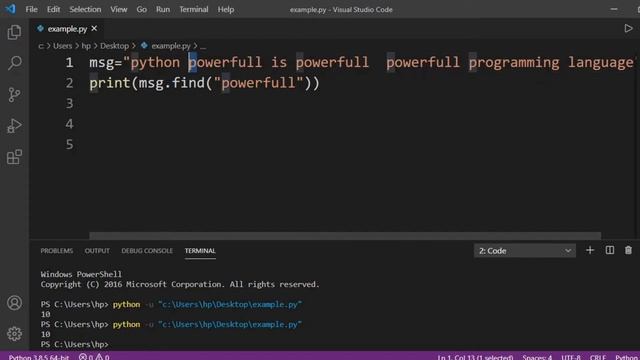Open the File menu
This screenshot has width=640, height=360.
click(x=31, y=9)
